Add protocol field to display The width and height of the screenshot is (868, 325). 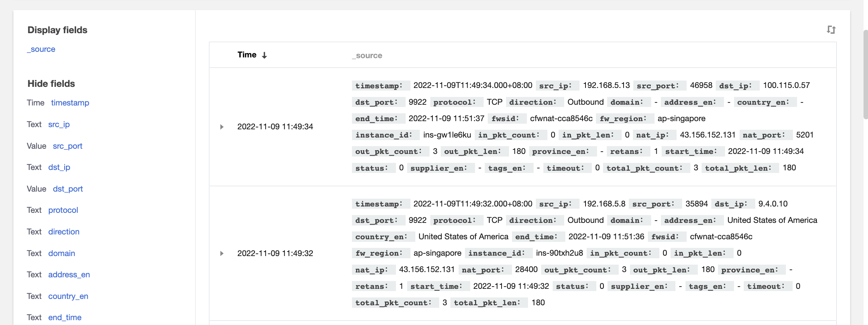(x=63, y=210)
